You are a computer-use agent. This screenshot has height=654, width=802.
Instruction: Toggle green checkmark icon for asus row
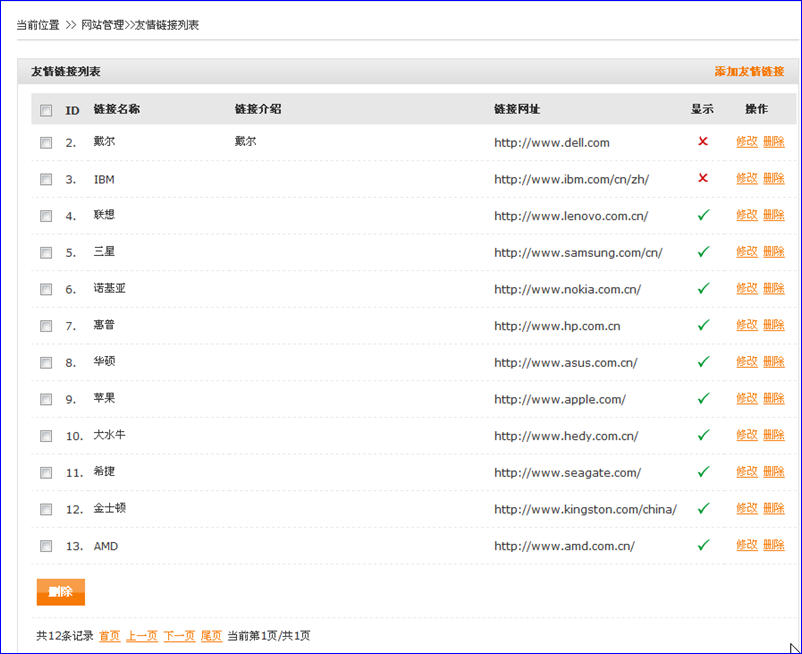(704, 362)
